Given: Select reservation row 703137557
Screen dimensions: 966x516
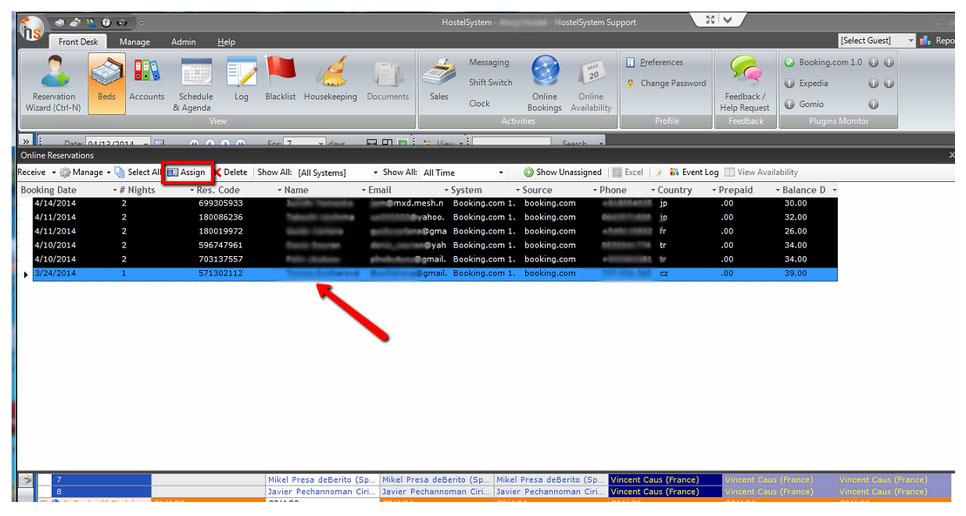Looking at the screenshot, I should [x=435, y=259].
